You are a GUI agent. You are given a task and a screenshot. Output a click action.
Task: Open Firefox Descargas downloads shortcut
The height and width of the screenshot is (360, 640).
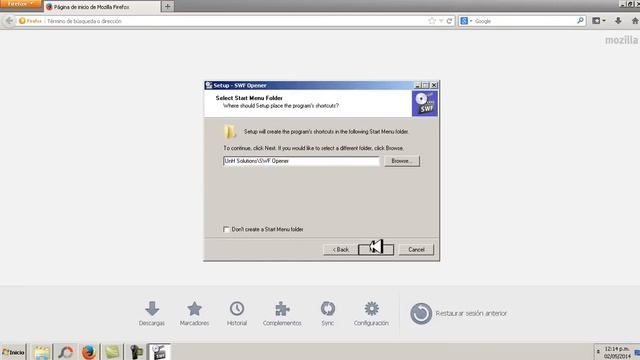[x=152, y=313]
